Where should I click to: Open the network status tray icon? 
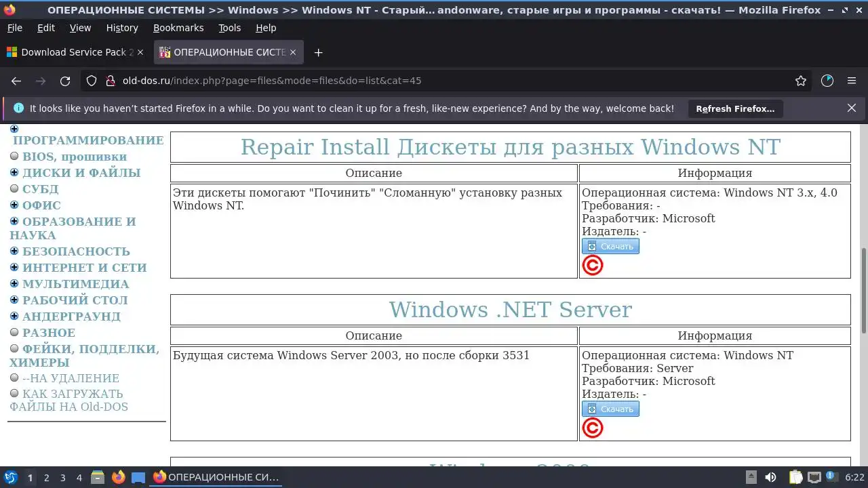tap(814, 477)
